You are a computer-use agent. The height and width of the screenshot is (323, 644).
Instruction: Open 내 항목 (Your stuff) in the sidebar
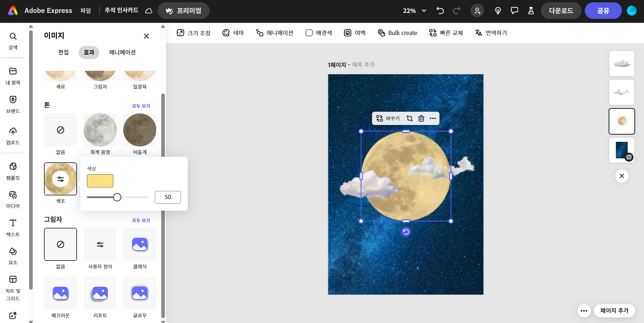[x=13, y=76]
